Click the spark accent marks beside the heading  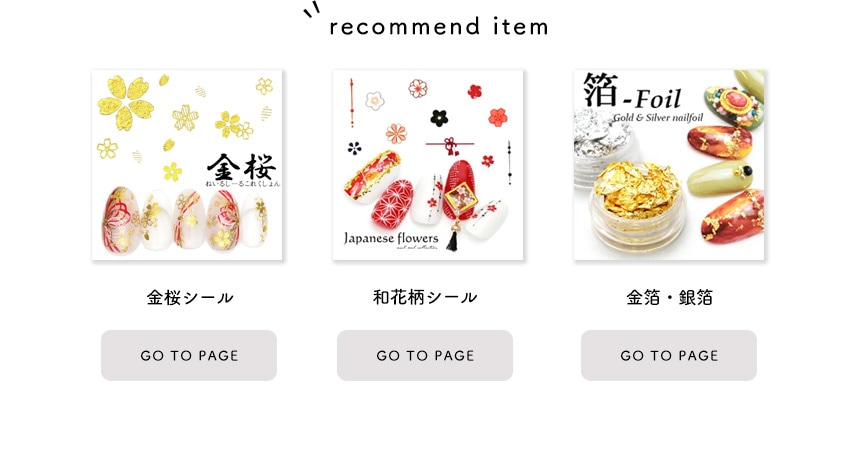coord(312,10)
